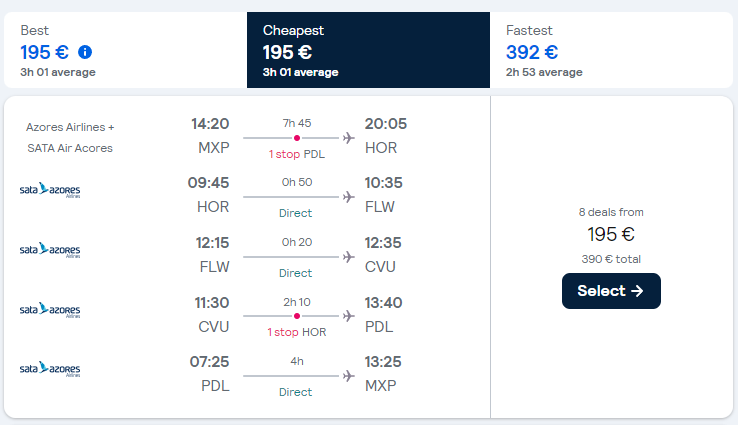Click the plane icon on MXP to HOR leg

pyautogui.click(x=349, y=138)
